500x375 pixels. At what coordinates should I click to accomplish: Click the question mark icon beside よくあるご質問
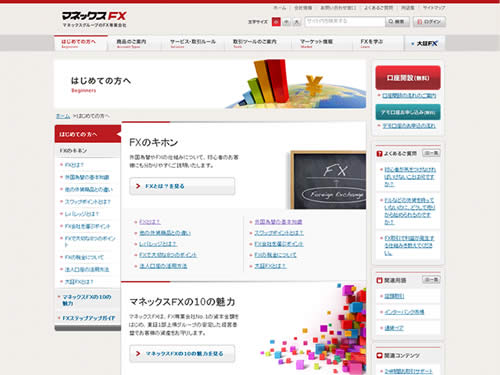point(379,154)
